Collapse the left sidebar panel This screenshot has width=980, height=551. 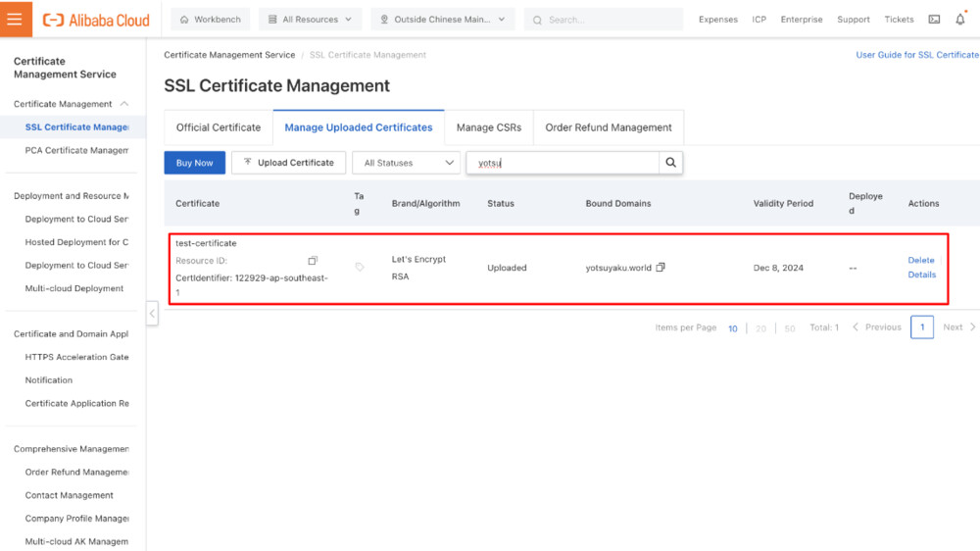(x=152, y=314)
